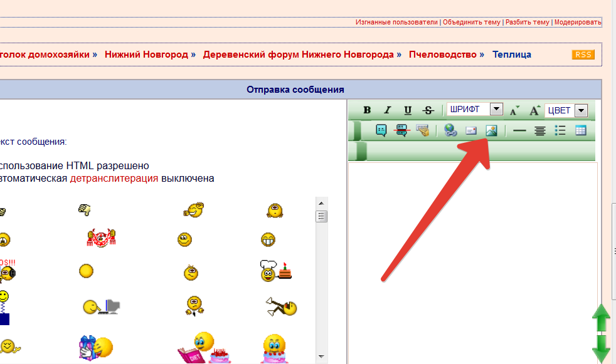Insert a quote using the speech bubble icon
Screen dimensions: 616x364
point(381,130)
